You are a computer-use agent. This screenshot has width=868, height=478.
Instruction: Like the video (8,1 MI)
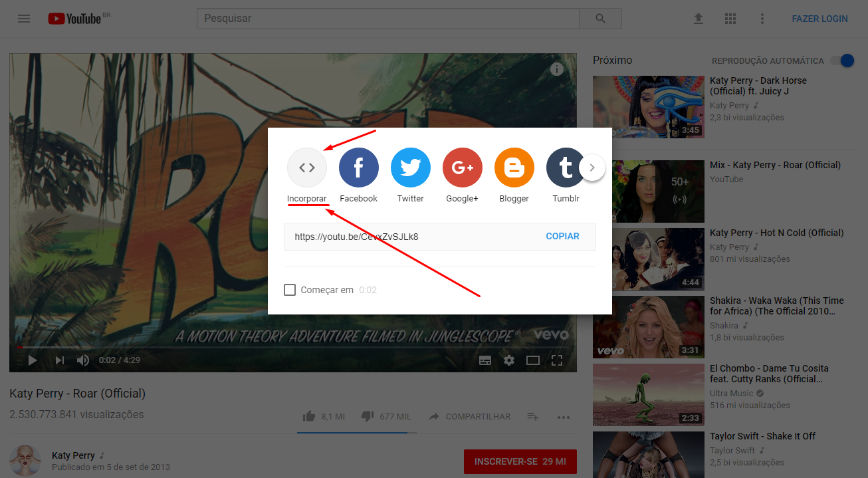point(324,417)
